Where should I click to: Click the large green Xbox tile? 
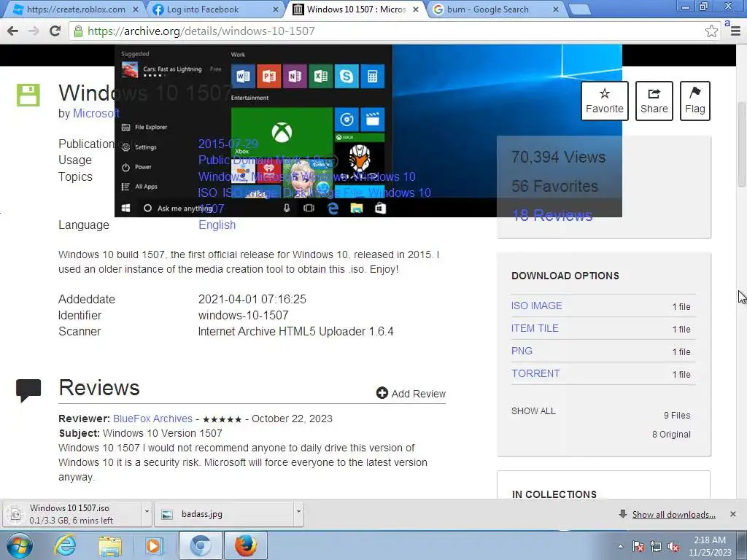[x=282, y=133]
